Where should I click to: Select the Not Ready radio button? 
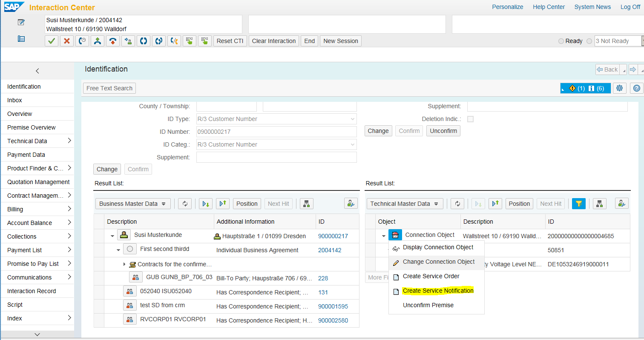click(x=589, y=41)
